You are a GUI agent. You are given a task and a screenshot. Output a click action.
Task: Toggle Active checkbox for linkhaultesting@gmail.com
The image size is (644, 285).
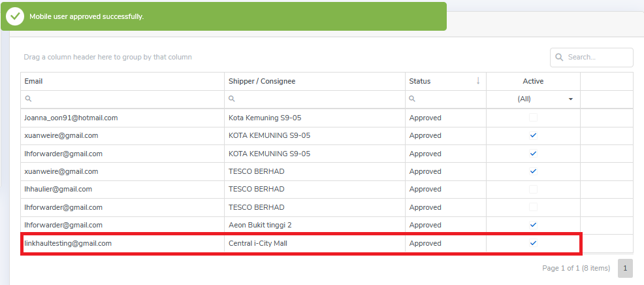click(x=533, y=243)
